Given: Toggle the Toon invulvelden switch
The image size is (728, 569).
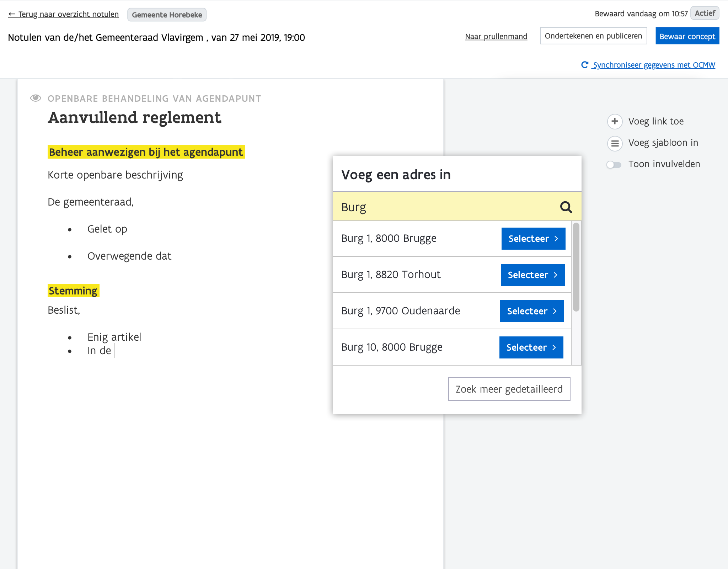Looking at the screenshot, I should pos(614,164).
